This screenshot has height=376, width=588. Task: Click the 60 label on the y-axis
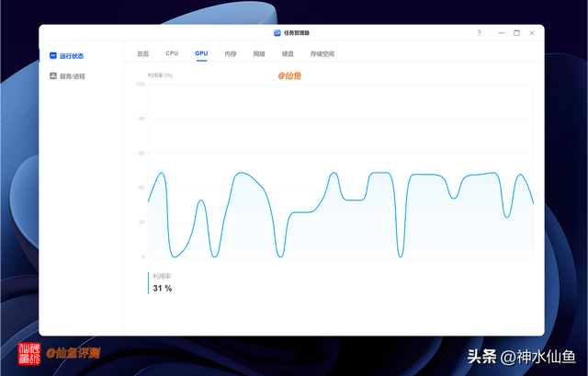click(141, 154)
